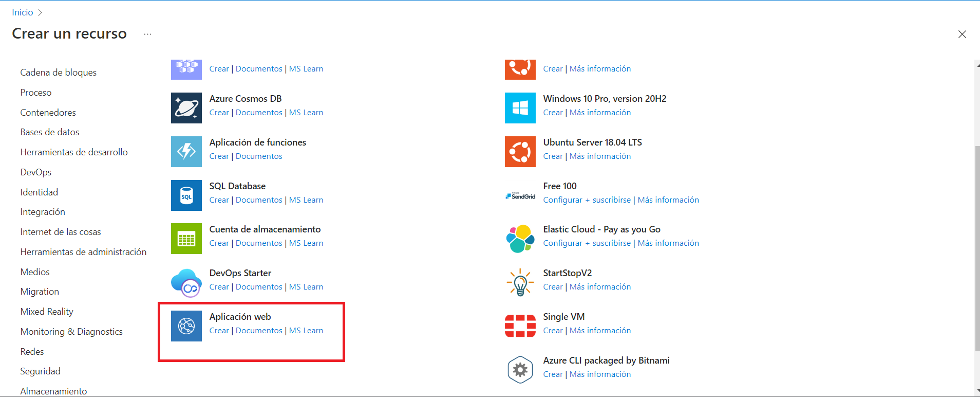Click the Single VM red icon
The width and height of the screenshot is (980, 397).
click(520, 326)
